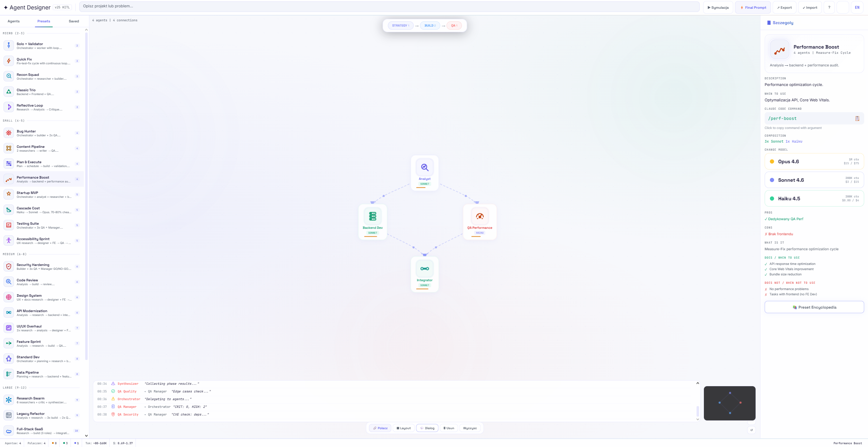Click the Security Hardening shield icon

pos(9,266)
